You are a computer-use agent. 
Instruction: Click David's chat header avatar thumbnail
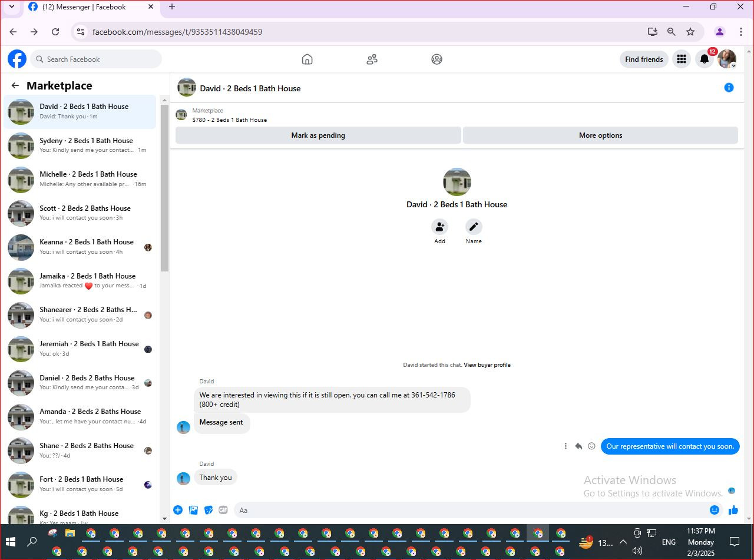[x=187, y=87]
